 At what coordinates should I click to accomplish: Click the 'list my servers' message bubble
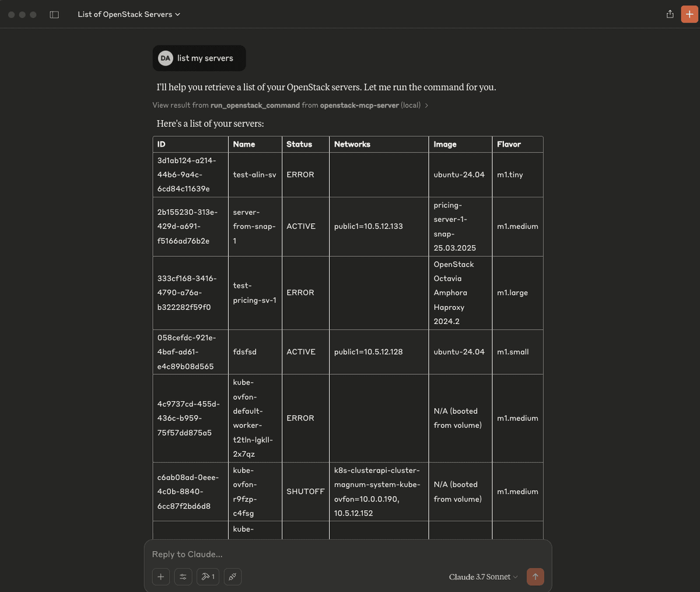[199, 58]
